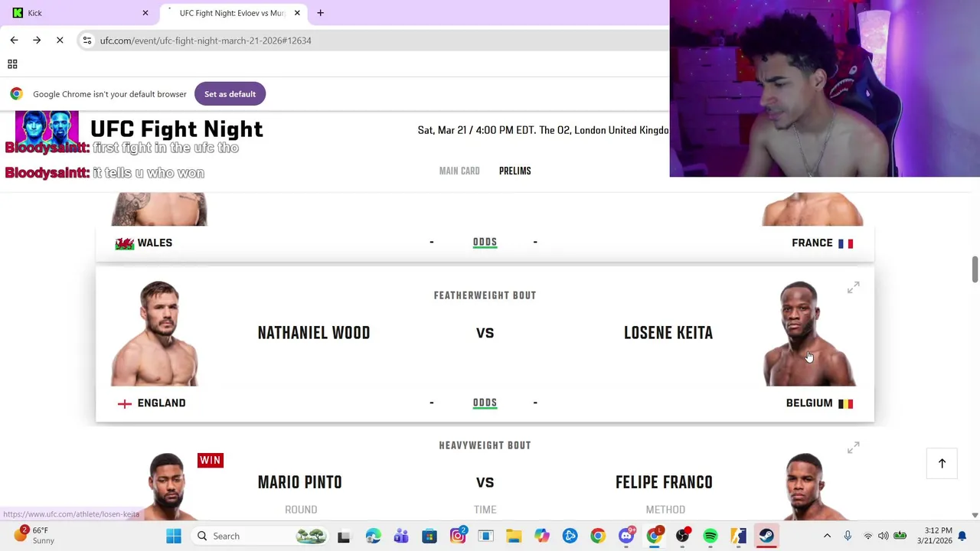Close the UFC Fight Night tab
The height and width of the screenshot is (551, 980).
[x=297, y=13]
